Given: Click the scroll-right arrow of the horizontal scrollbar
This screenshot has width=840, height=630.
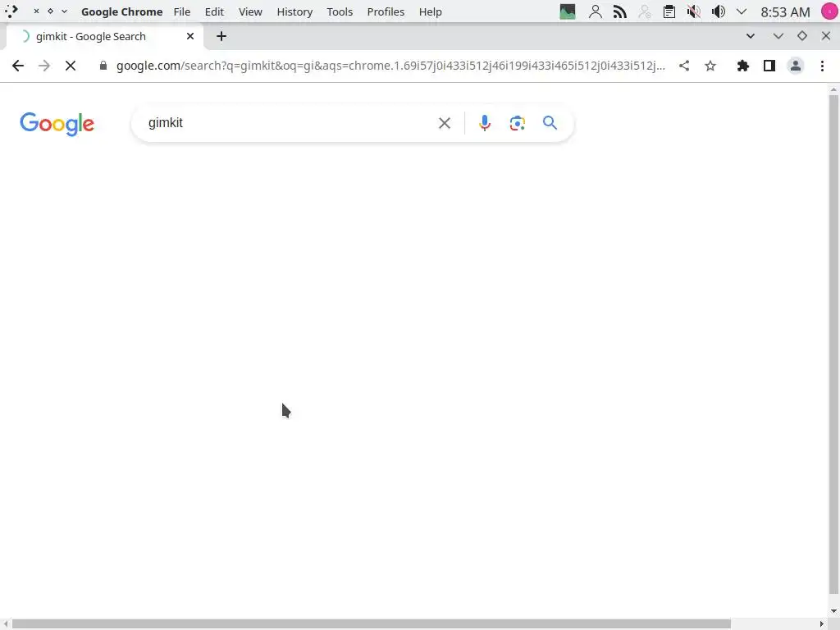Looking at the screenshot, I should (x=822, y=624).
